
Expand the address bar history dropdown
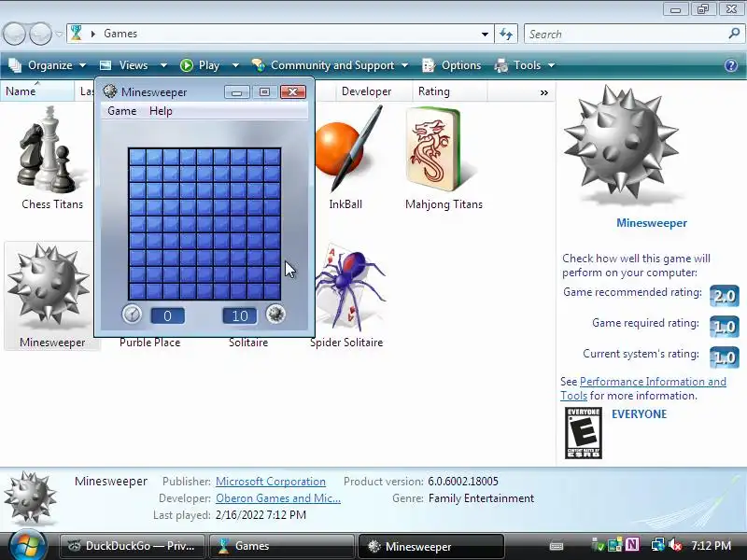[x=485, y=34]
